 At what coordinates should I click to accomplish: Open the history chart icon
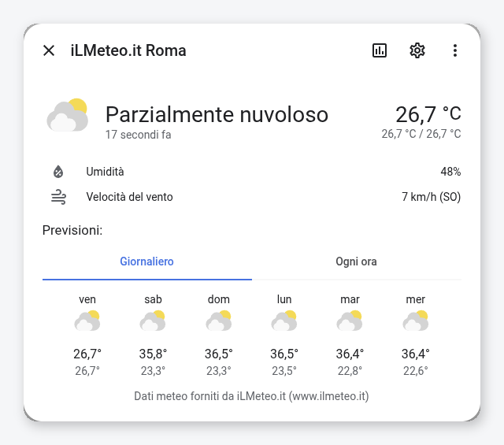[x=380, y=50]
